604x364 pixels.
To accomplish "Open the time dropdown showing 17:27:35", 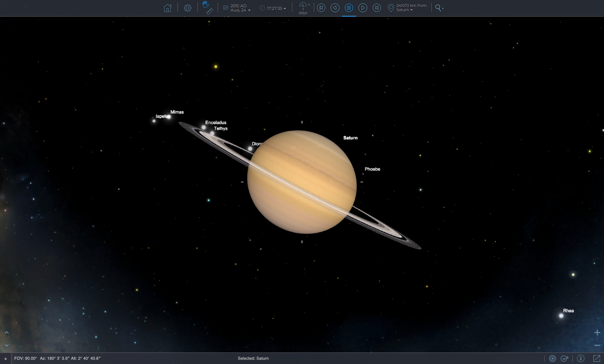I will pyautogui.click(x=276, y=8).
